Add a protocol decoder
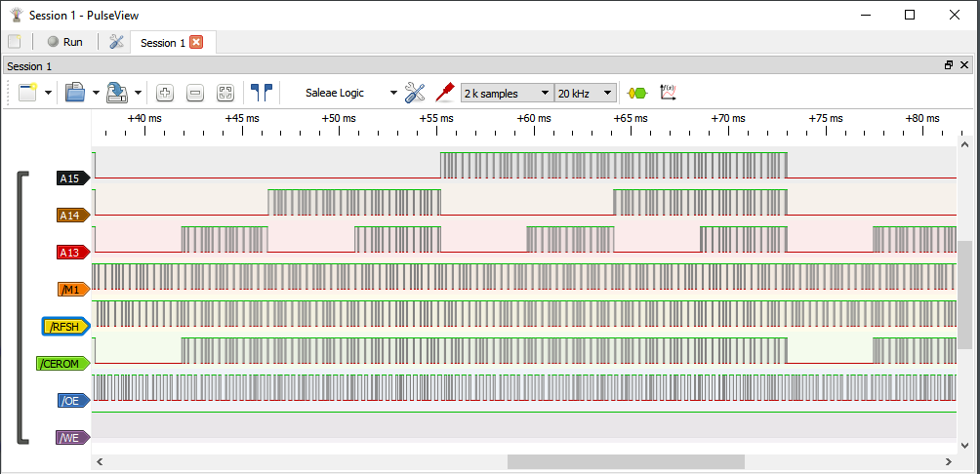Image resolution: width=980 pixels, height=474 pixels. click(636, 93)
